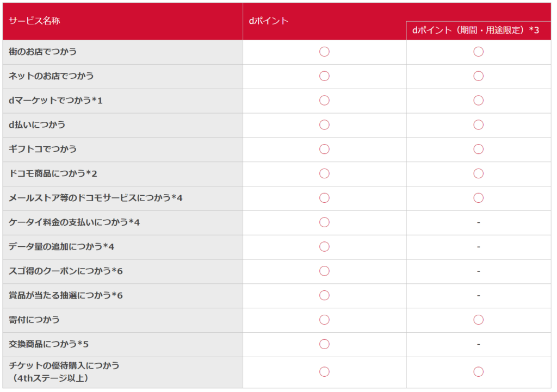Click the 賞品が当たる抽選につかう row label
Image resolution: width=557 pixels, height=392 pixels.
[65, 295]
